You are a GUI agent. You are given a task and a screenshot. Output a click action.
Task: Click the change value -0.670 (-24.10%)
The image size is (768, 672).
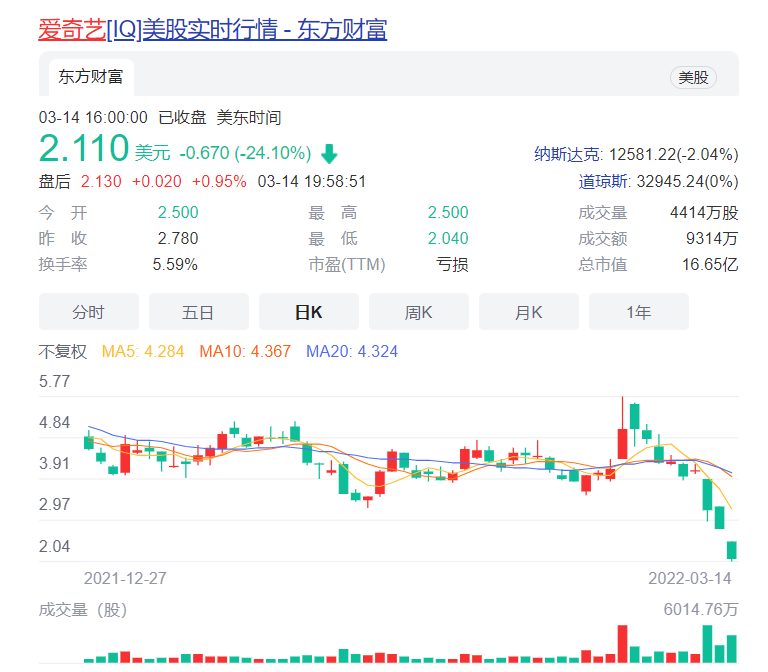(245, 153)
